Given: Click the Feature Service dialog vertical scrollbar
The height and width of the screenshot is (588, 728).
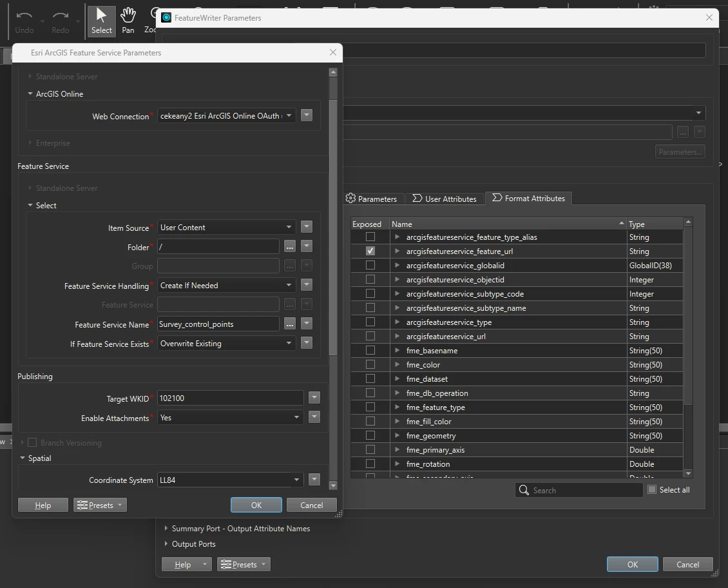Looking at the screenshot, I should (x=333, y=228).
